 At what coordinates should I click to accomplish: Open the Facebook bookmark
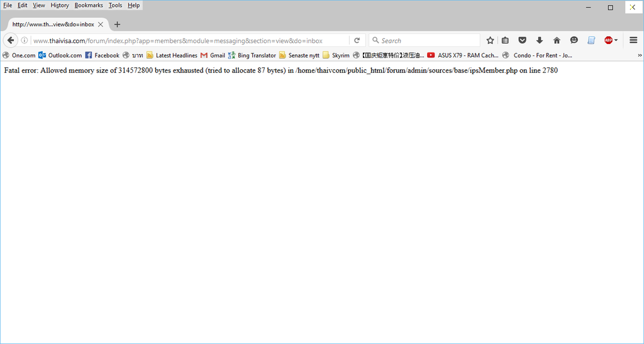coord(102,55)
